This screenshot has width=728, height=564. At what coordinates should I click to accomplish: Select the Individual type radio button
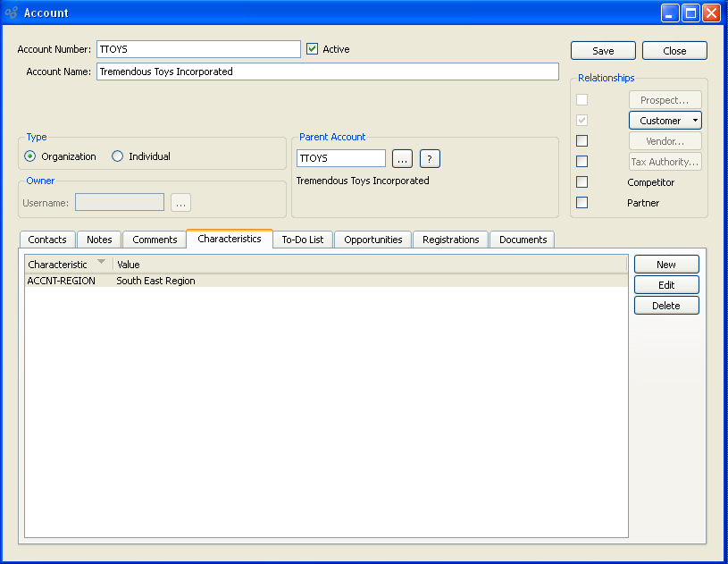click(118, 156)
